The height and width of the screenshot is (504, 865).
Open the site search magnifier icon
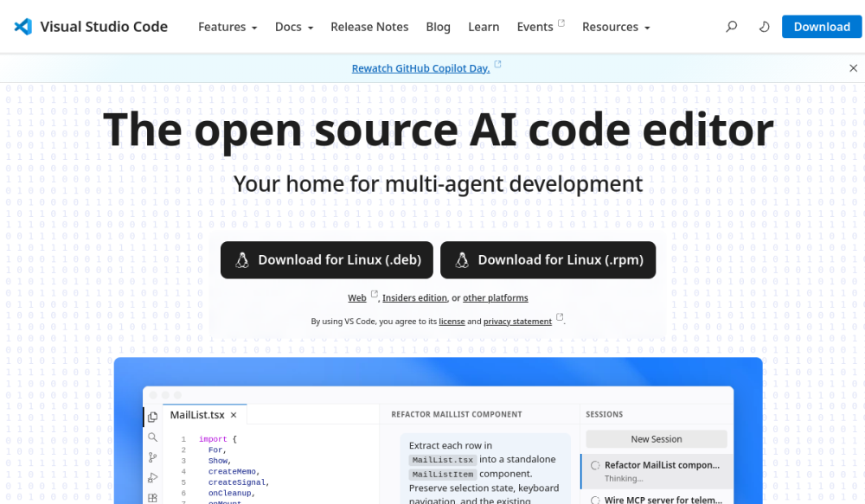click(732, 27)
